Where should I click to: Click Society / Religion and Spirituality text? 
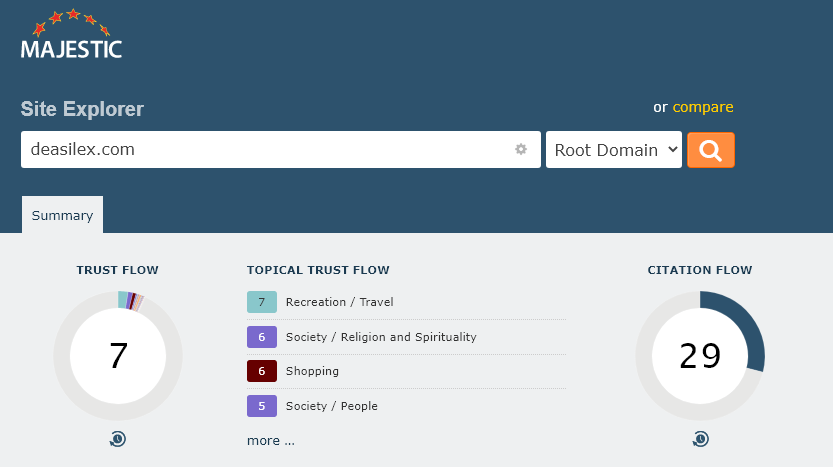coord(381,337)
